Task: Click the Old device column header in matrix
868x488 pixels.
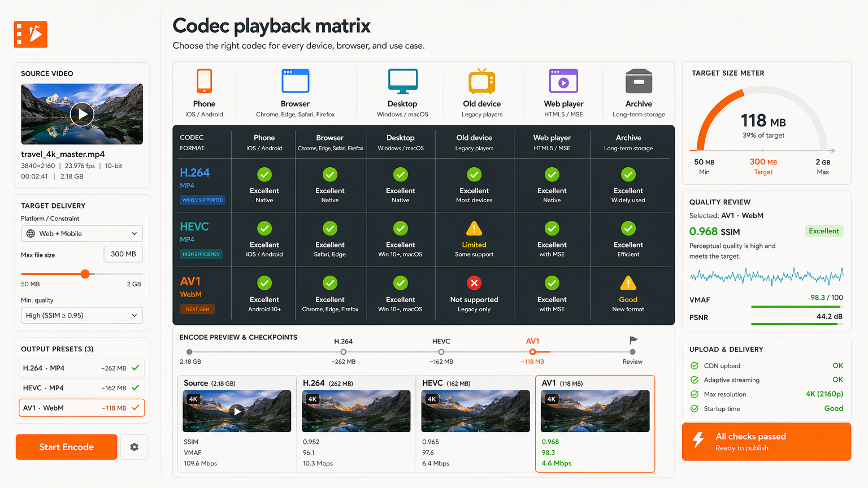Action: 474,142
